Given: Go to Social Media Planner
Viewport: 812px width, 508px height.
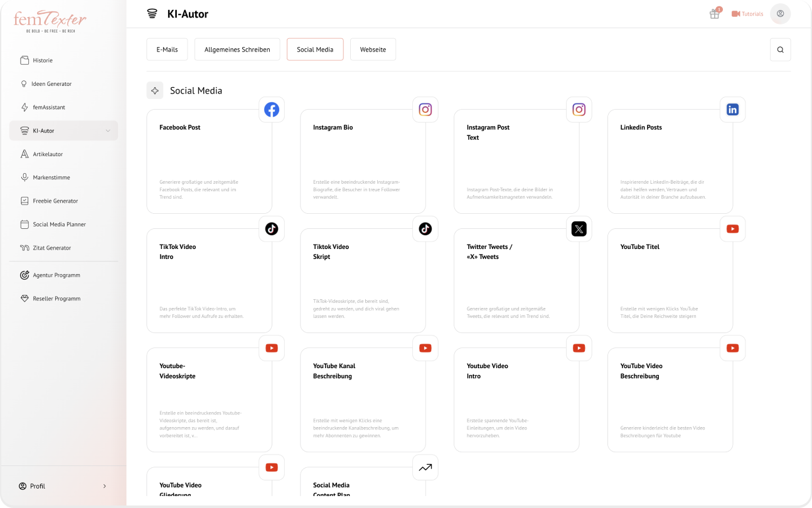Looking at the screenshot, I should point(59,225).
